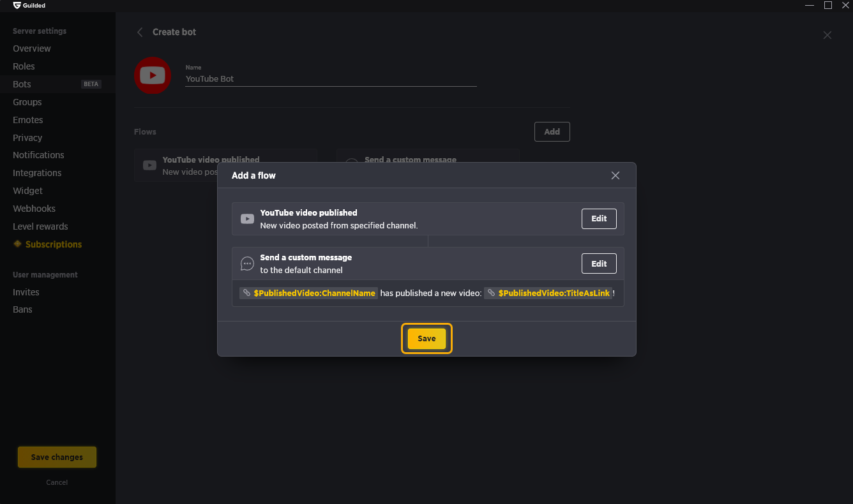Click the 'Add a flow' dialog title
Viewport: 853px width, 504px height.
tap(253, 175)
